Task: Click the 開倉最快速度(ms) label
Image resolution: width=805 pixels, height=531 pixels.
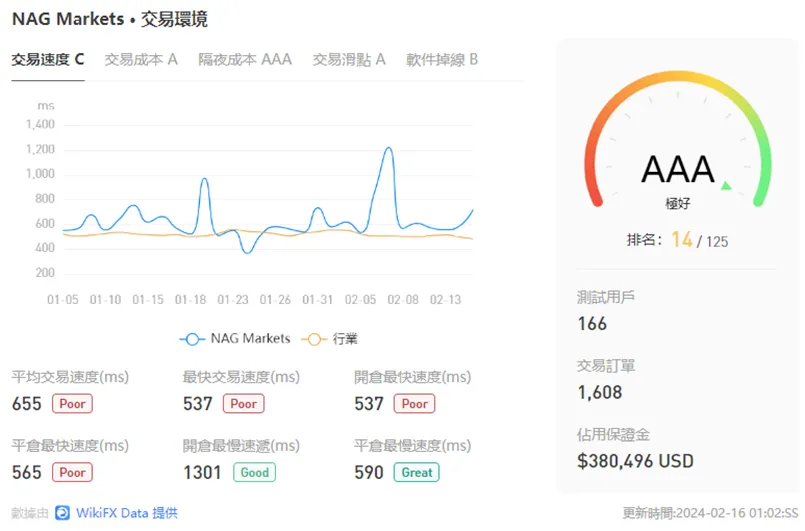Action: pos(413,377)
